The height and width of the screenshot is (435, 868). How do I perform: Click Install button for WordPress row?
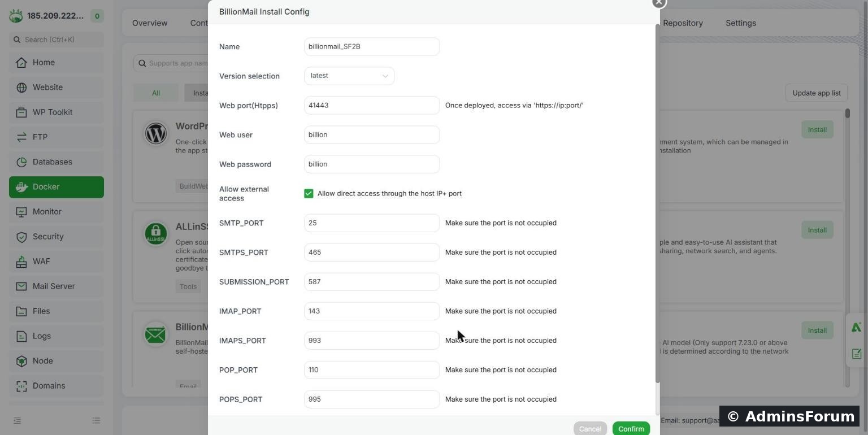tap(817, 130)
